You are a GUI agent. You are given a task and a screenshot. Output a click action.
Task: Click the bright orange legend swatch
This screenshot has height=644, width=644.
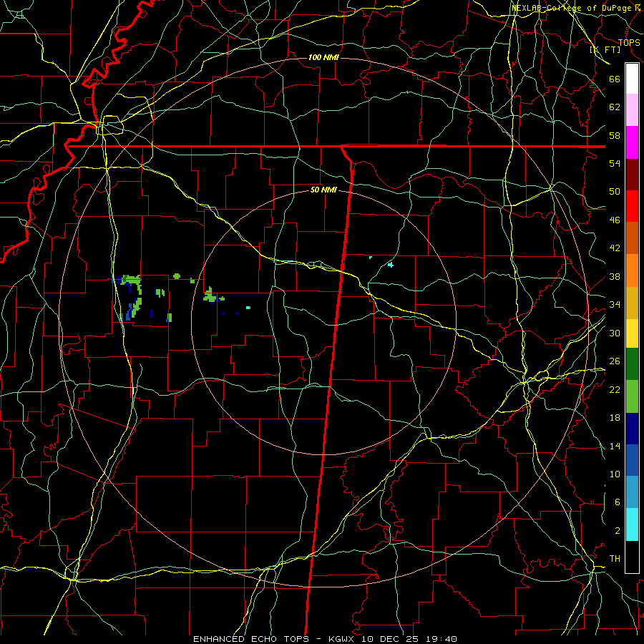(632, 270)
